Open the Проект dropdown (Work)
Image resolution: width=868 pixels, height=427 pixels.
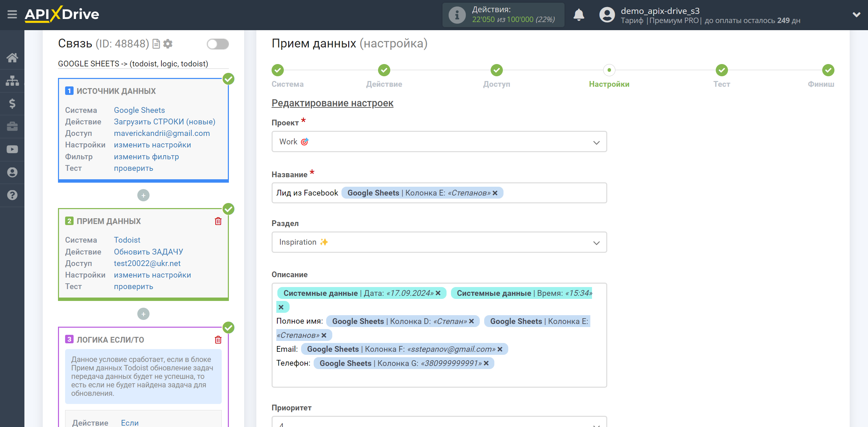[x=439, y=142]
